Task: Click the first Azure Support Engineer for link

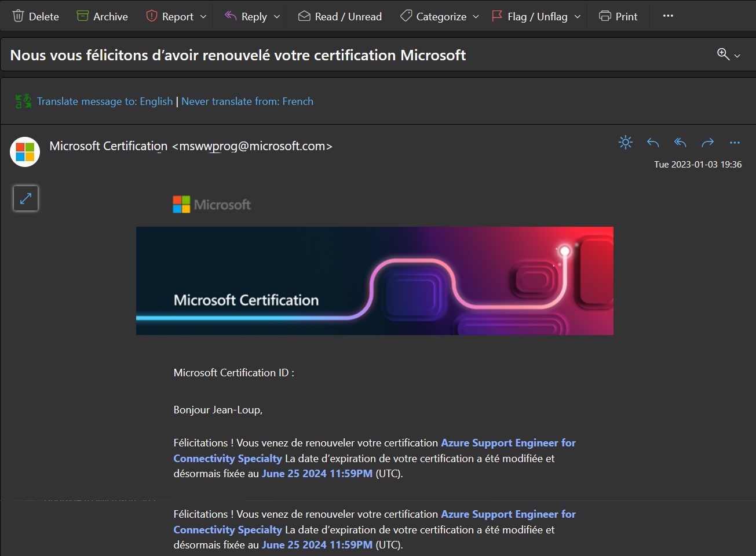Action: point(509,443)
